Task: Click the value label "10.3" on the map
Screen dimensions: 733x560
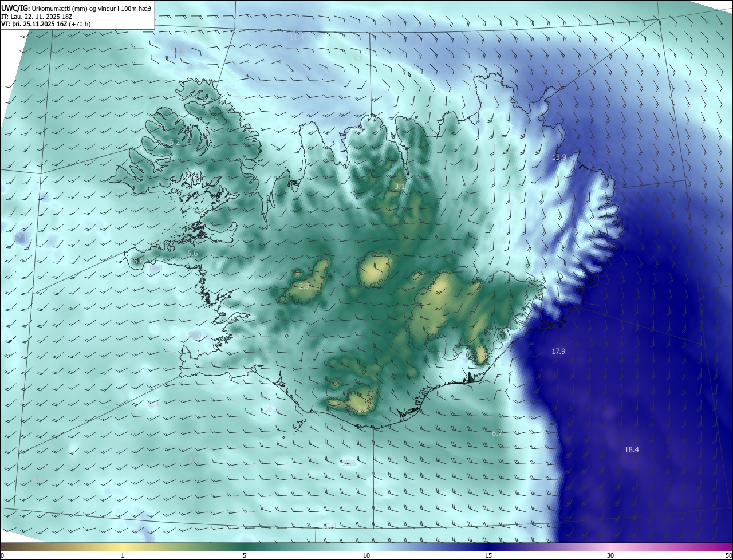Action: click(271, 409)
